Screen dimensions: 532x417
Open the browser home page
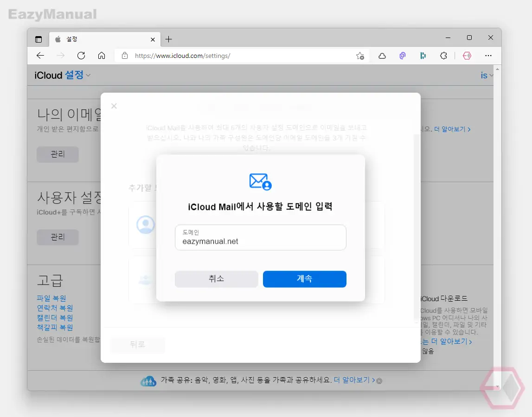point(102,56)
